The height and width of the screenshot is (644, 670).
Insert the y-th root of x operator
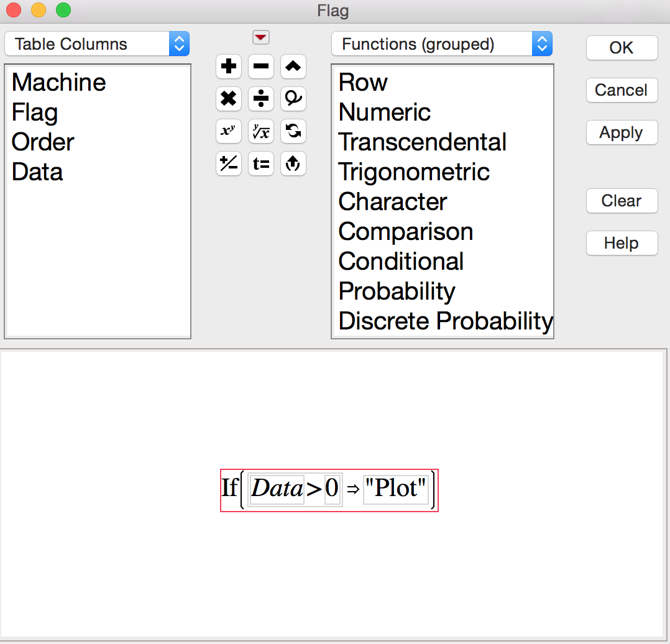261,131
